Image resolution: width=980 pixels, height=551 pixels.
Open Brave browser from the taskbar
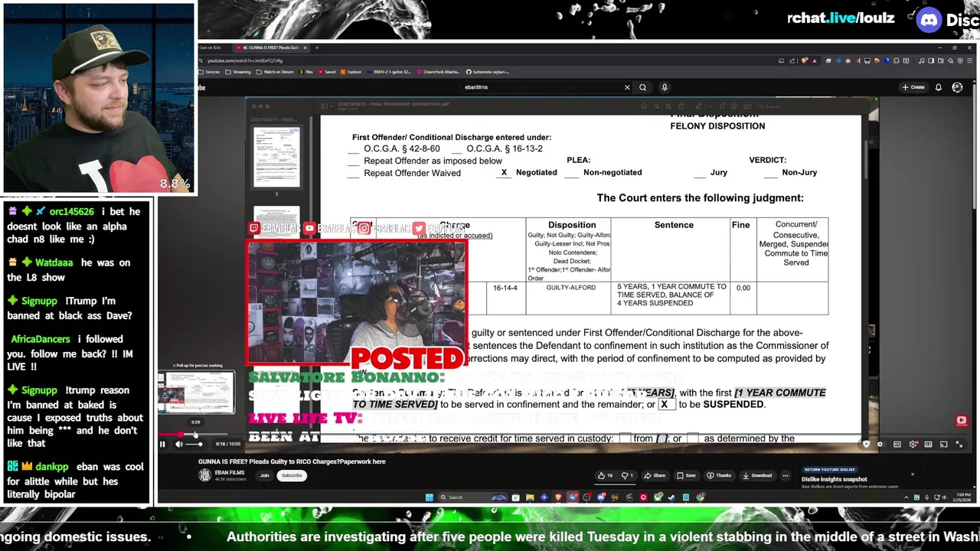click(558, 497)
